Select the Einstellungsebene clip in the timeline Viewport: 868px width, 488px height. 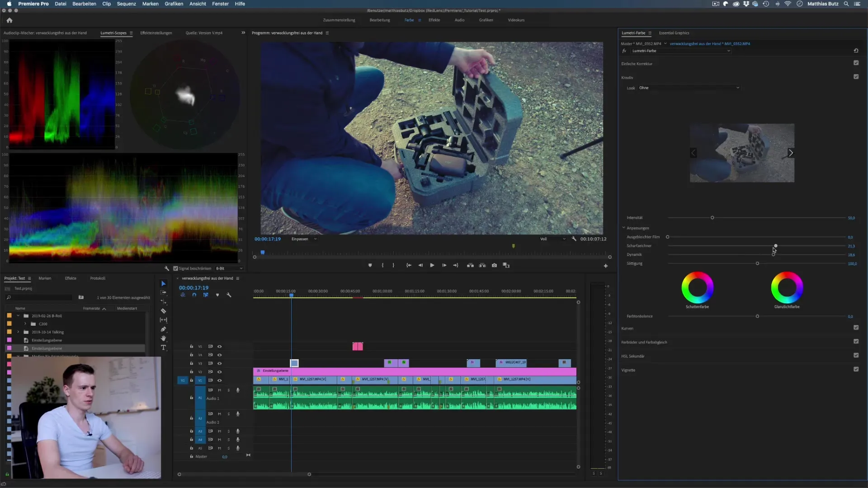tap(415, 371)
